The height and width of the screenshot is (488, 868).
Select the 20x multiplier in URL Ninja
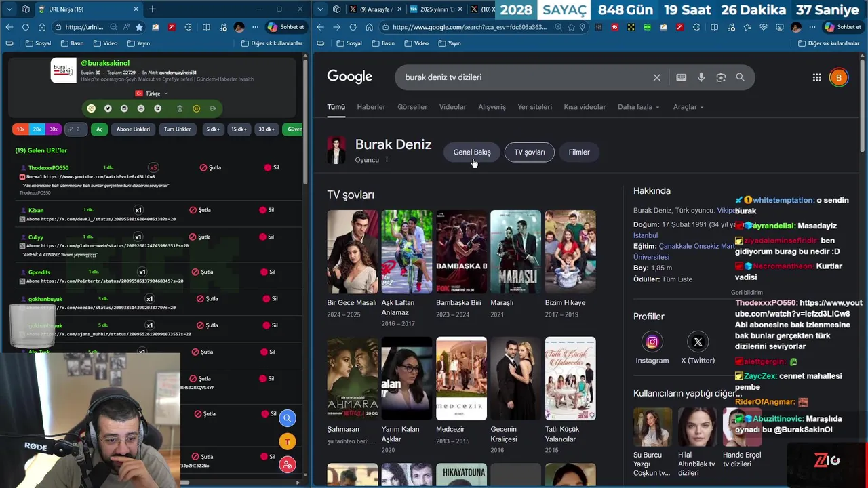coord(37,129)
